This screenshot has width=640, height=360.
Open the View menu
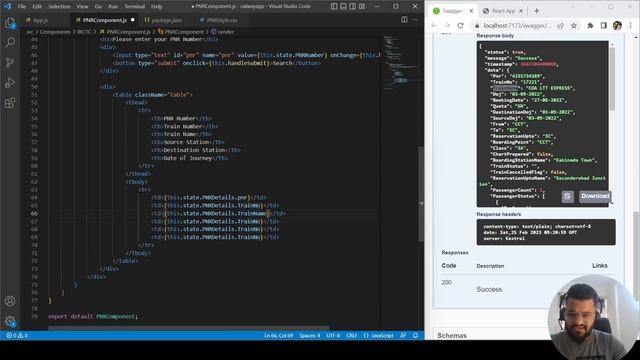coord(82,7)
